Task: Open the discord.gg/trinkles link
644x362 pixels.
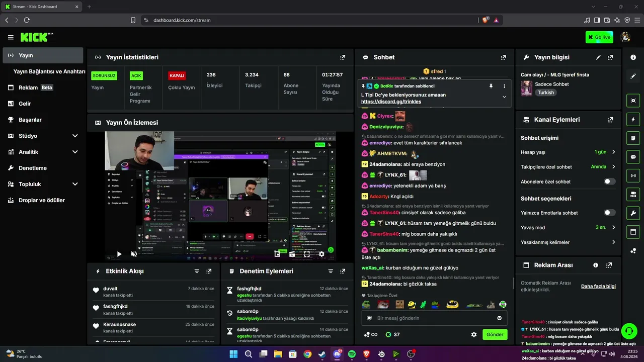Action: (x=391, y=102)
